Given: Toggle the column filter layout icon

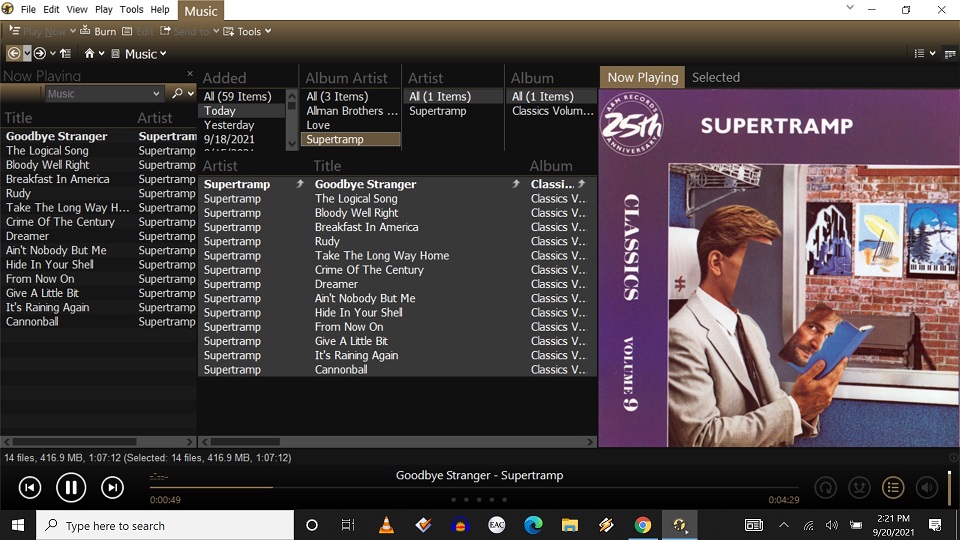Looking at the screenshot, I should coord(950,54).
